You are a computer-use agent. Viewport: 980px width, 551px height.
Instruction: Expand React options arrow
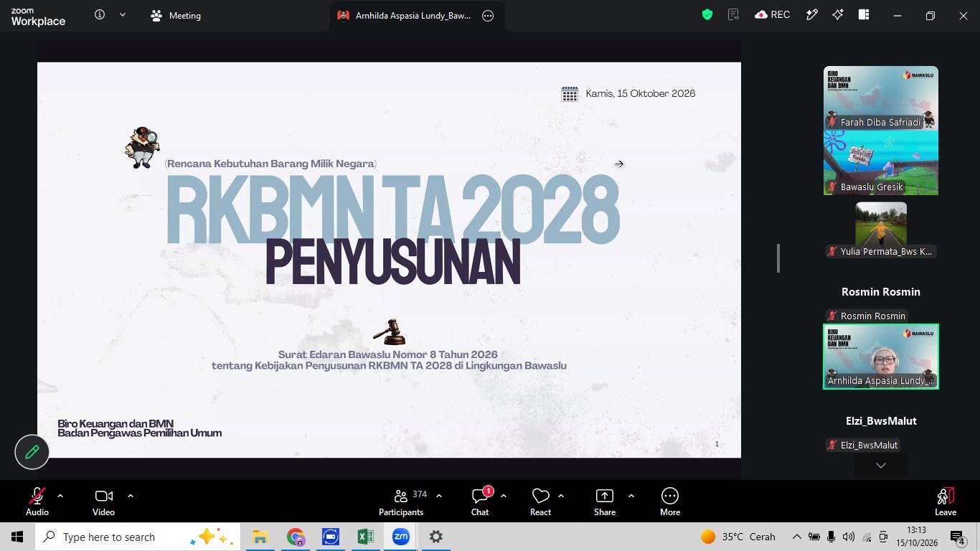point(561,496)
